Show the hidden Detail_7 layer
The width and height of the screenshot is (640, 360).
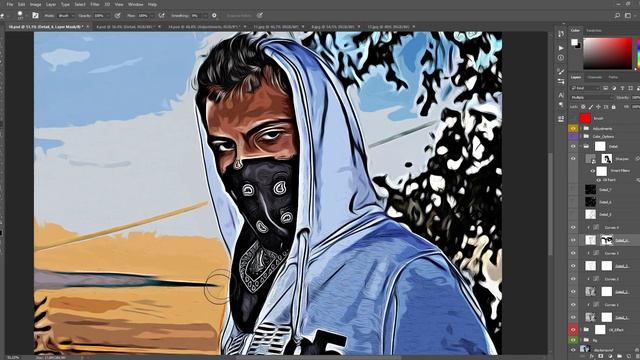573,189
